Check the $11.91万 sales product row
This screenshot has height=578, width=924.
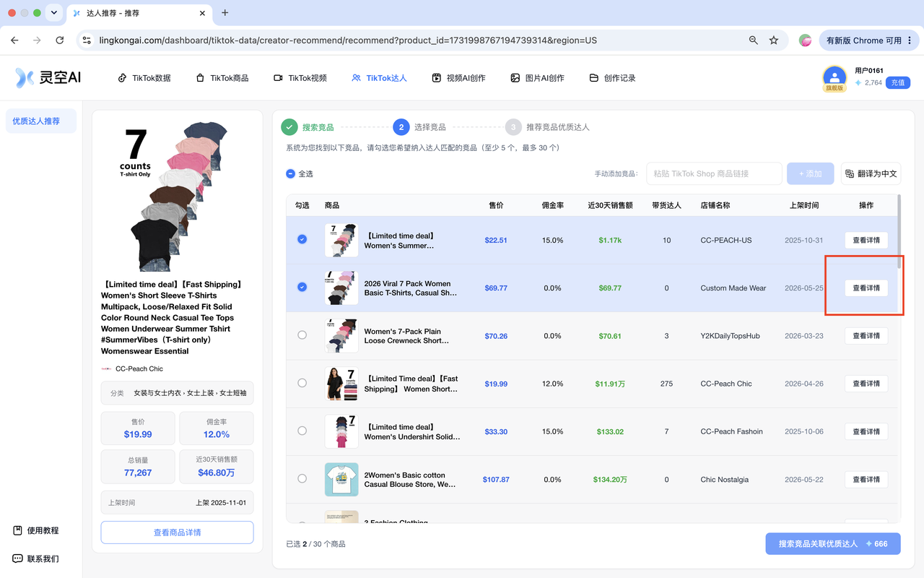point(302,383)
